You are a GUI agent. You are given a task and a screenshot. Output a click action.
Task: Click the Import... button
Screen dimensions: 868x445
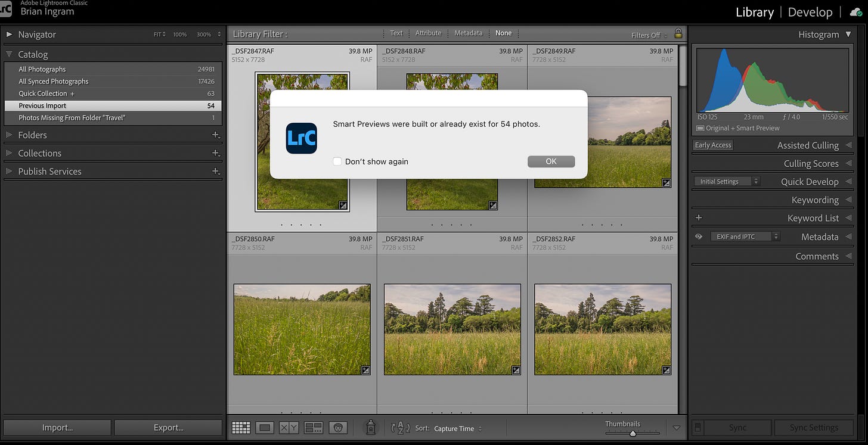click(57, 428)
